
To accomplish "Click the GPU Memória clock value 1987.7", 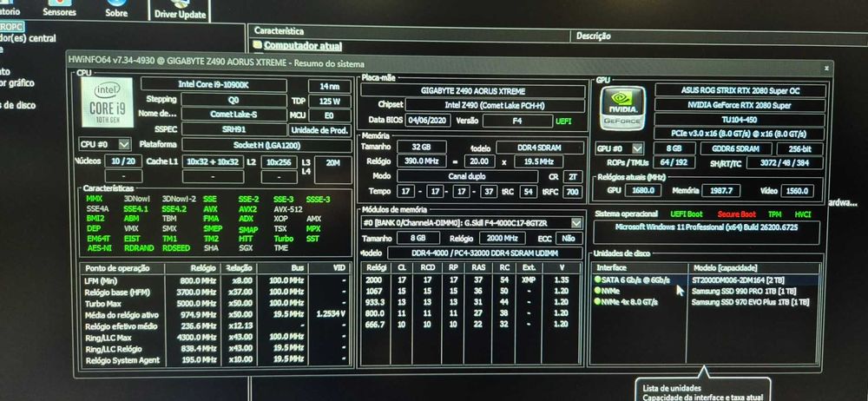I will (720, 191).
